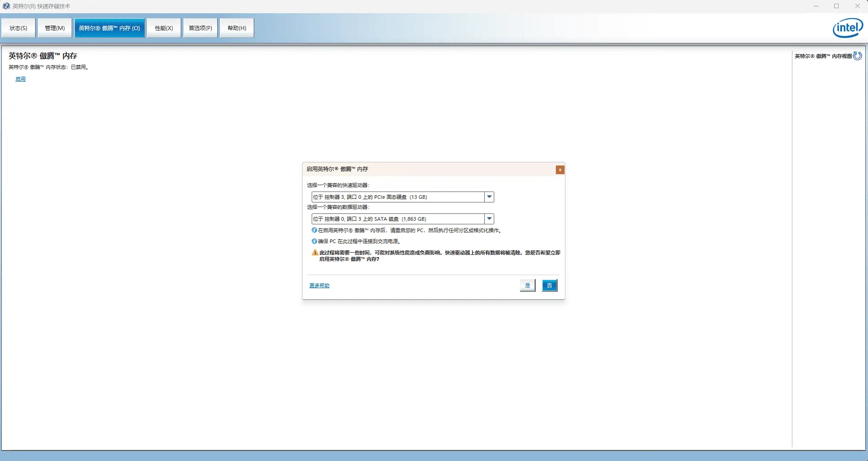This screenshot has height=461, width=868.
Task: Close the 启用英特尔 傲腾 内存 dialog
Action: (560, 170)
